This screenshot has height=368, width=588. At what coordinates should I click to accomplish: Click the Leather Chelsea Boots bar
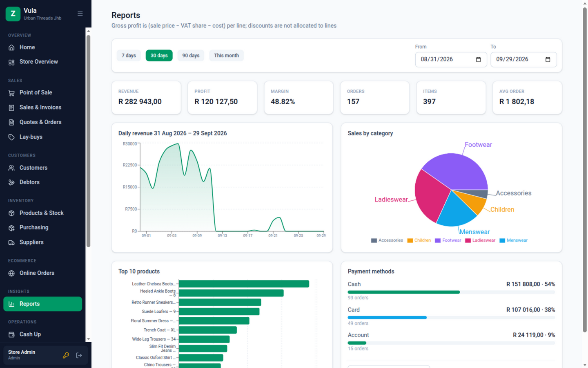(244, 284)
